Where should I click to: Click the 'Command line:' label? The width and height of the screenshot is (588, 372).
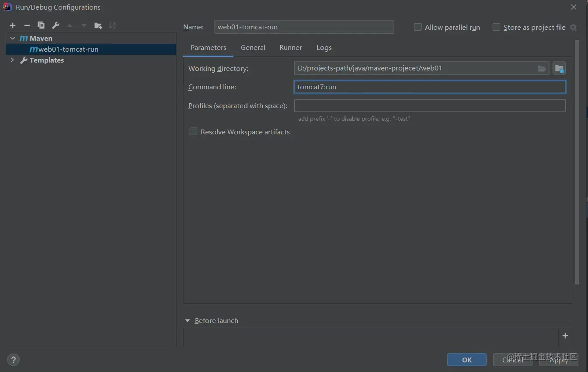(x=212, y=87)
